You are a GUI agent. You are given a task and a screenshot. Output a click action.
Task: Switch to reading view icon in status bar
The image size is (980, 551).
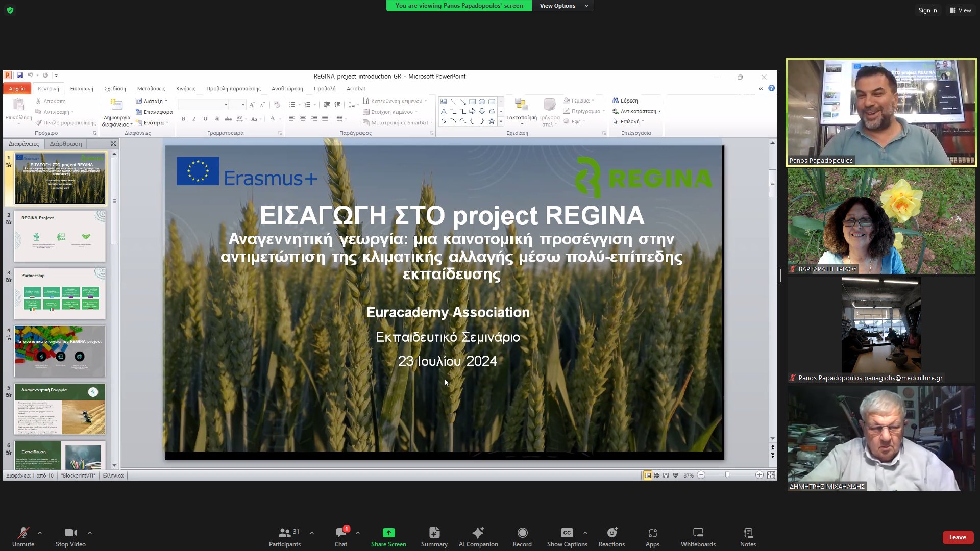(666, 475)
